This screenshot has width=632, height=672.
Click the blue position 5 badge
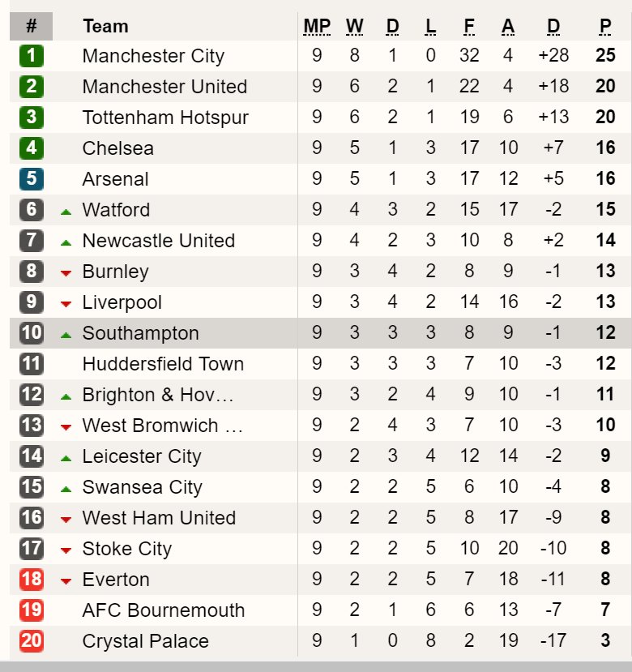tap(32, 178)
